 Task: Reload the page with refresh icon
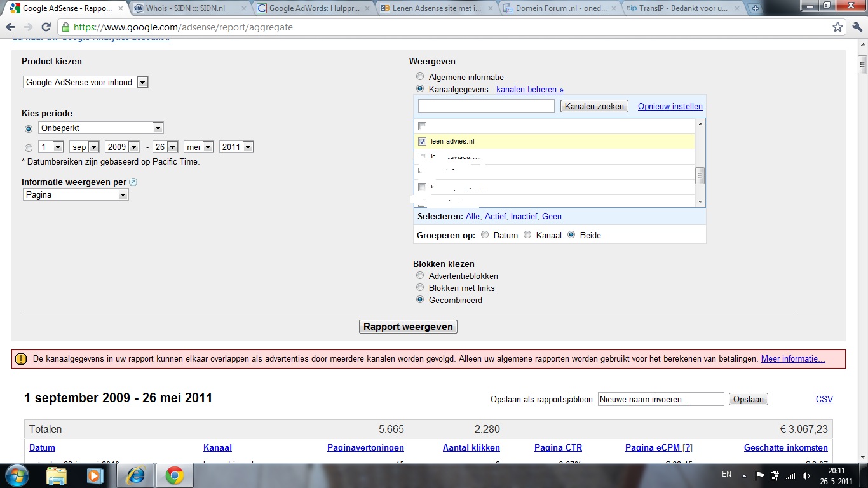click(x=46, y=27)
